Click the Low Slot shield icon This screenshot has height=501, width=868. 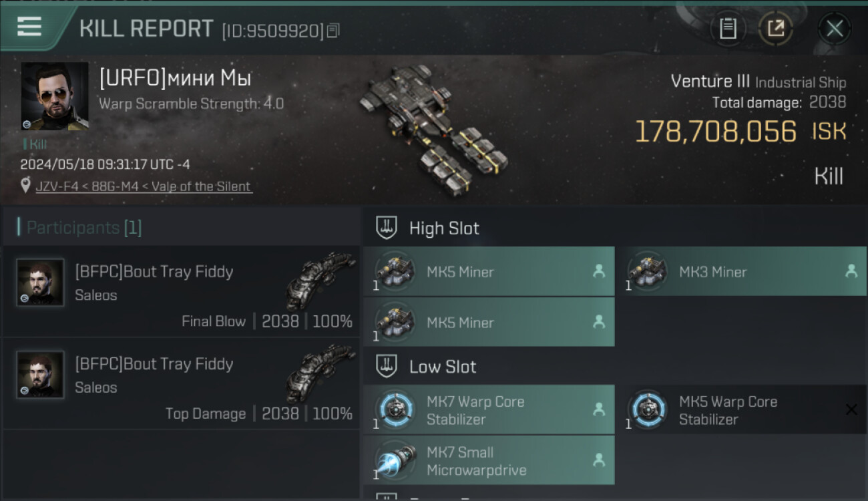387,366
